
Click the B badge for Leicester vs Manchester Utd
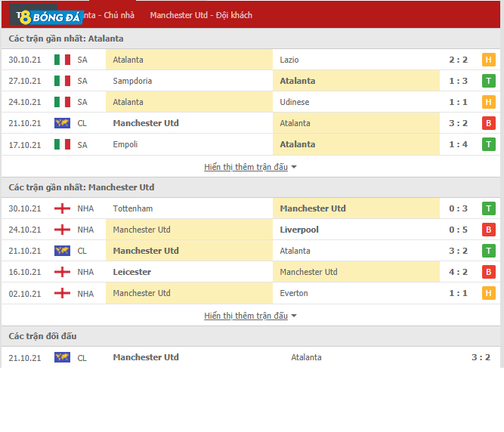(488, 272)
